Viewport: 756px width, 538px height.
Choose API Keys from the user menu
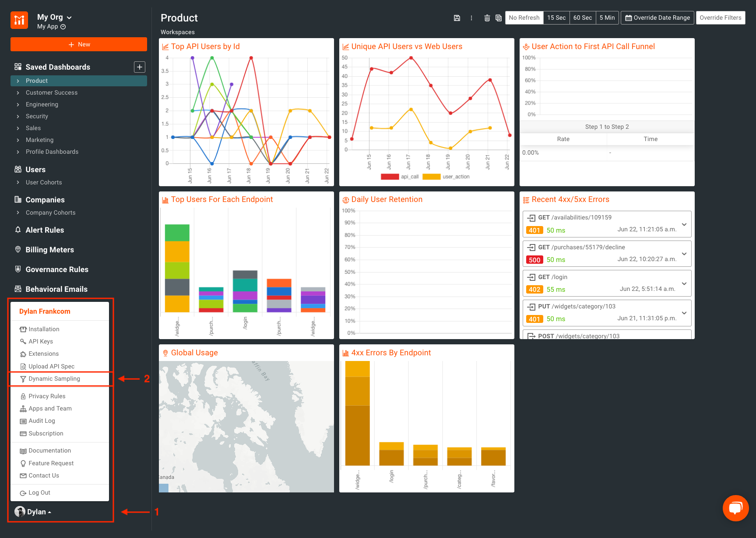[41, 342]
